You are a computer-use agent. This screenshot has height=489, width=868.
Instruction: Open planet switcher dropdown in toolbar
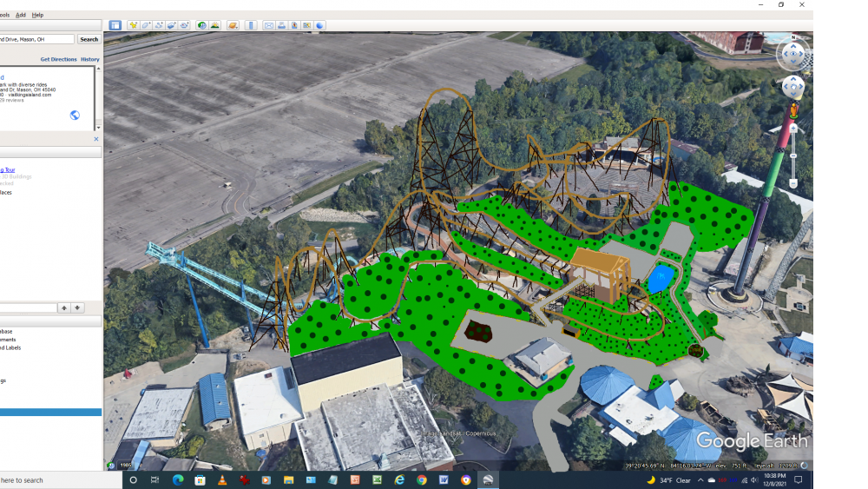coord(233,25)
